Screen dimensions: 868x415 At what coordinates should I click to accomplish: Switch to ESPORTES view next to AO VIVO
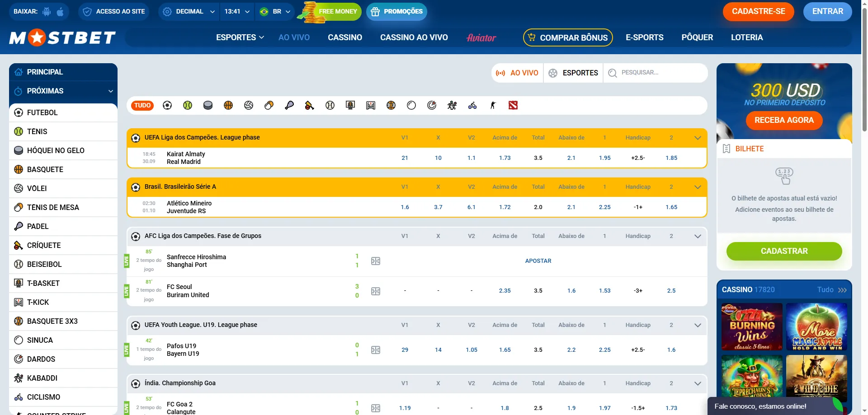[x=573, y=73]
